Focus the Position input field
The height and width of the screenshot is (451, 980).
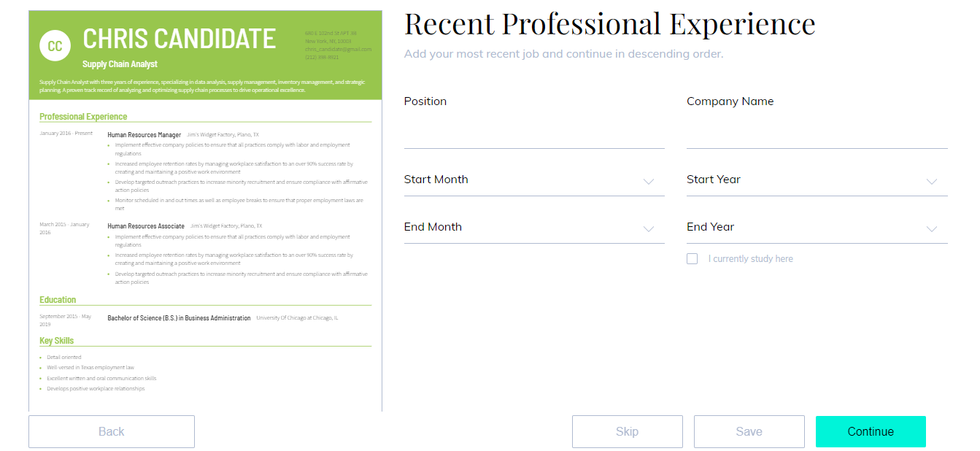click(x=534, y=134)
